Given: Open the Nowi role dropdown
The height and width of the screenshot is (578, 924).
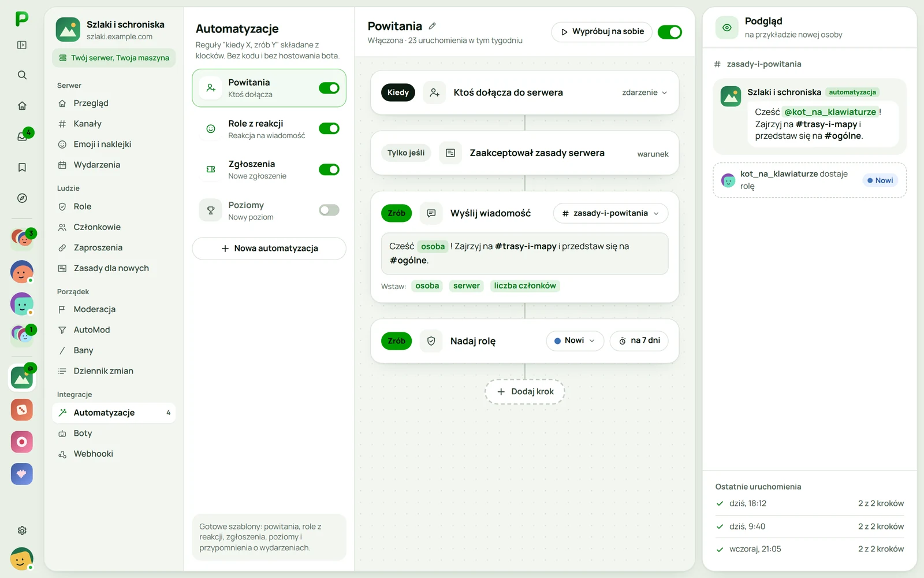Looking at the screenshot, I should (575, 340).
